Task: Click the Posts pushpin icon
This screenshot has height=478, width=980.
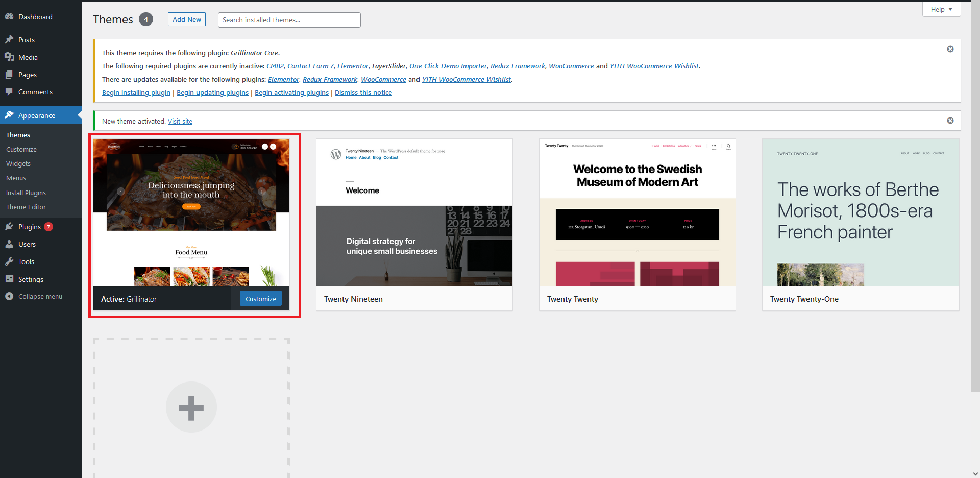Action: click(9, 40)
